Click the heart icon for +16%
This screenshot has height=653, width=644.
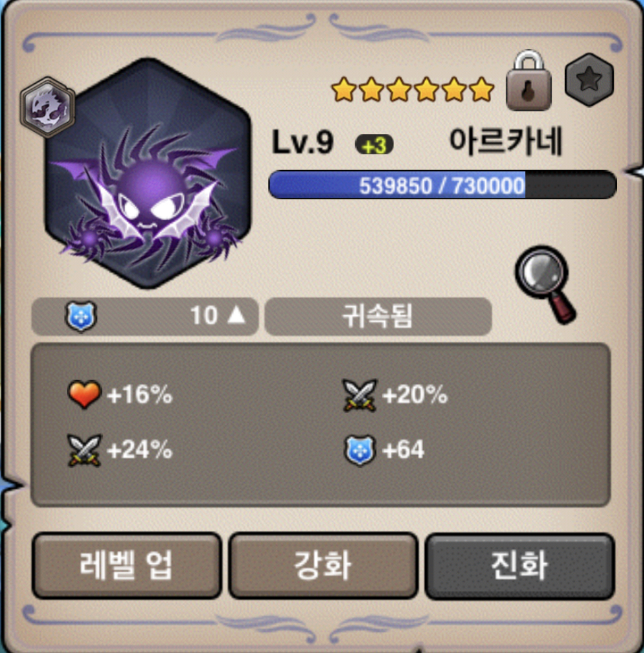(x=84, y=394)
